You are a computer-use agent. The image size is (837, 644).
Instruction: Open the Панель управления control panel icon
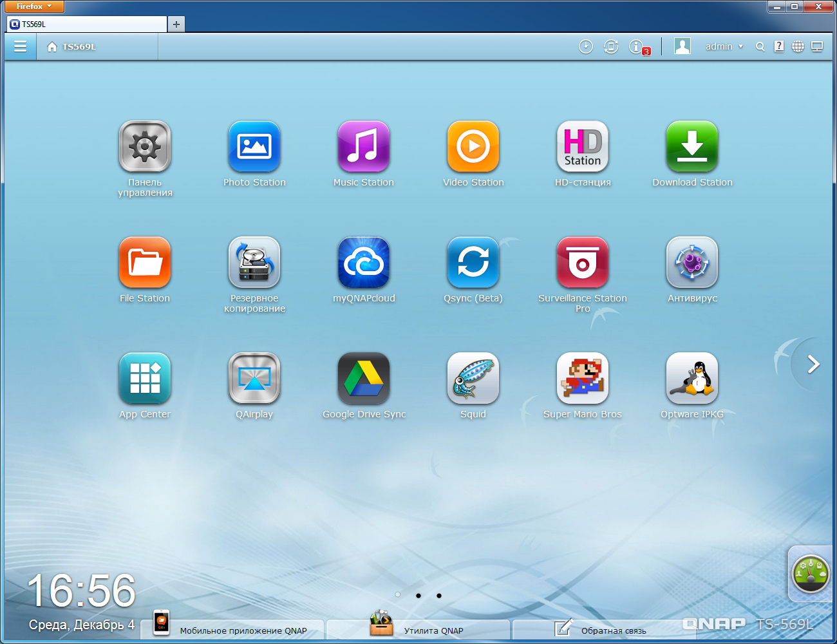(145, 147)
